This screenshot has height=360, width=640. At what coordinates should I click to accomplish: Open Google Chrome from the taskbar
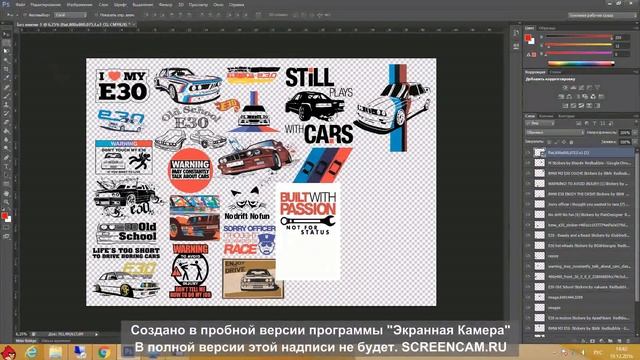[x=104, y=352]
